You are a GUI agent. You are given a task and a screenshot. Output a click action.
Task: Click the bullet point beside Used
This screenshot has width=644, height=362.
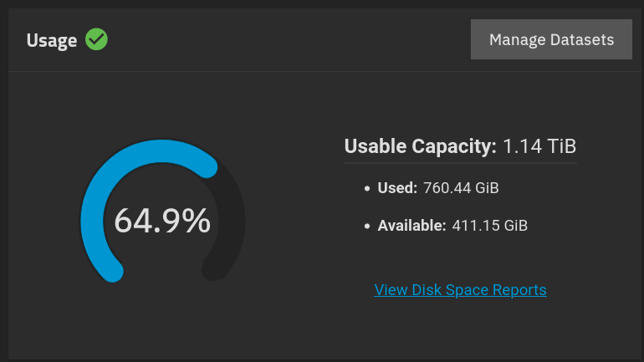pyautogui.click(x=367, y=189)
